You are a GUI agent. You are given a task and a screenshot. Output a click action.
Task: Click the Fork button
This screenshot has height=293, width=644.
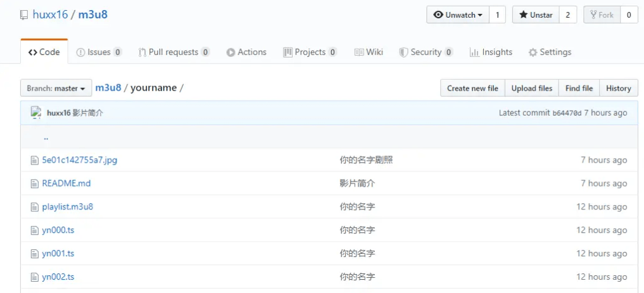[x=602, y=15]
